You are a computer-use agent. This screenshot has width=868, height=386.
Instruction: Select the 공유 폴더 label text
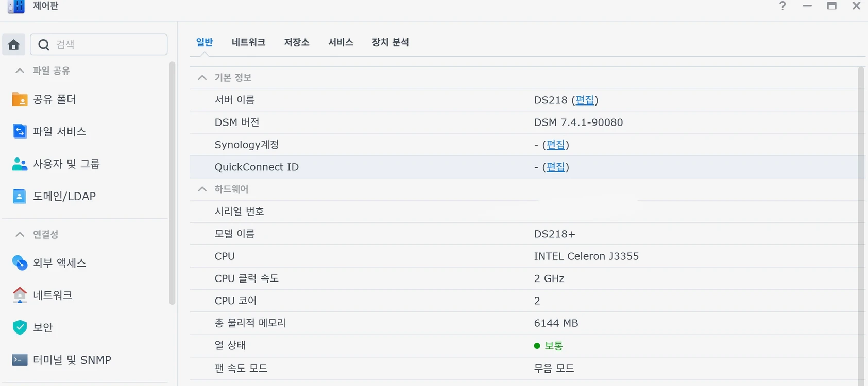[x=55, y=99]
